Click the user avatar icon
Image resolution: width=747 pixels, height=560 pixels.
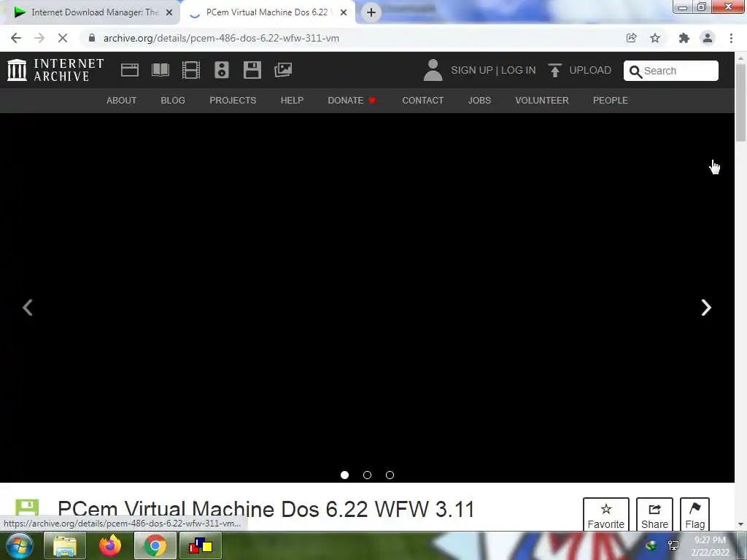(433, 70)
